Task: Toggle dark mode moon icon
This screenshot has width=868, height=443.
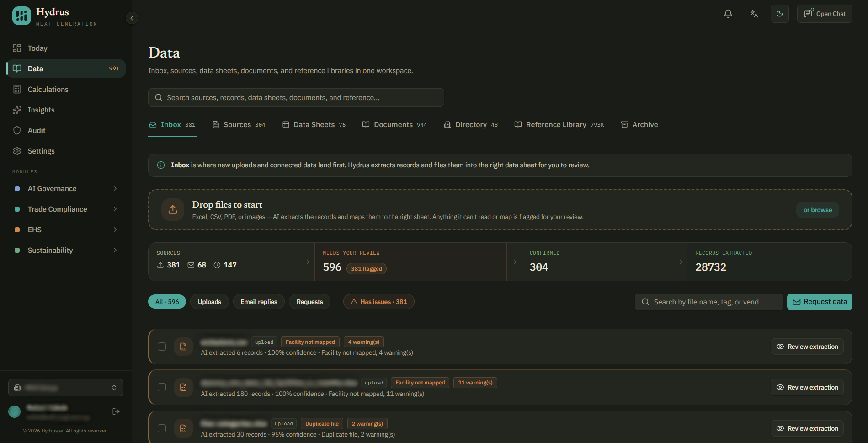Action: (x=779, y=14)
